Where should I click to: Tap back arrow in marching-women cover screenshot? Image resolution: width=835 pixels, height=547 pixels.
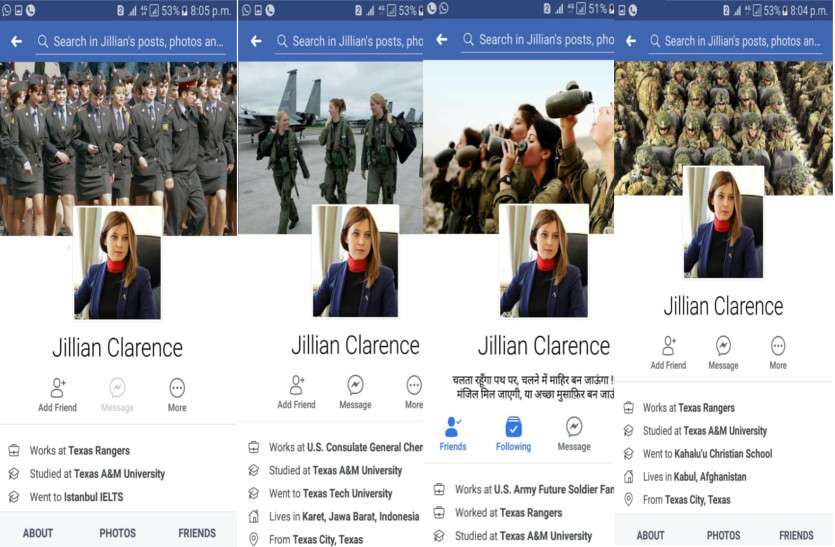[x=17, y=42]
